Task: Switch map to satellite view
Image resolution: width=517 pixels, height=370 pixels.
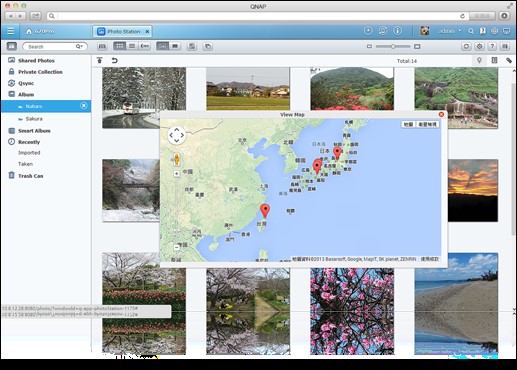Action: point(428,124)
